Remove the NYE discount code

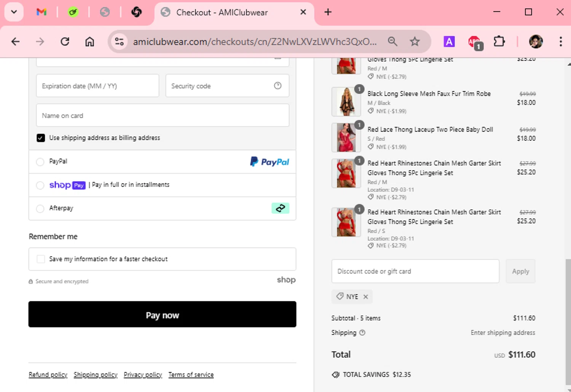(x=365, y=296)
